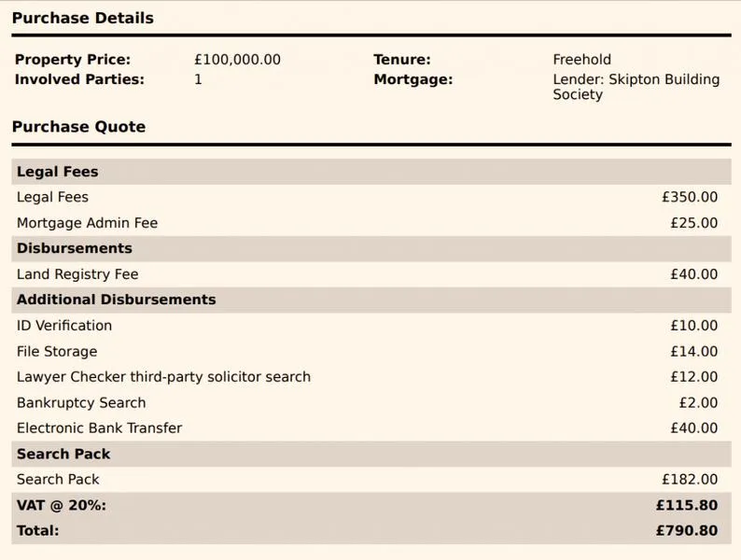
Task: Click the Purchase Details heading
Action: pos(83,18)
